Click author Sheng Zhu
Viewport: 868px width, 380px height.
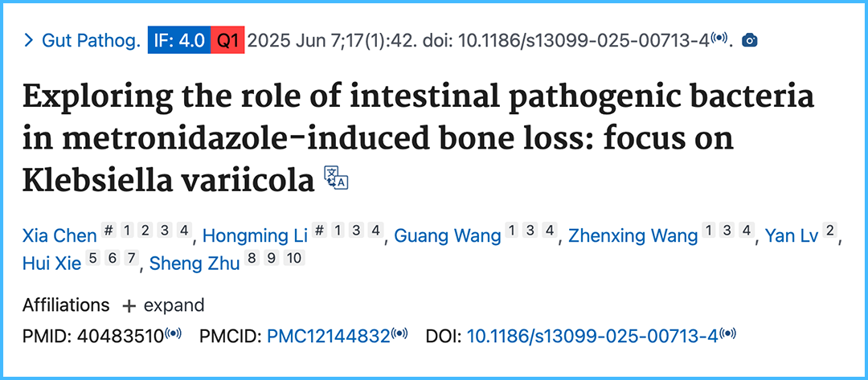pyautogui.click(x=194, y=263)
